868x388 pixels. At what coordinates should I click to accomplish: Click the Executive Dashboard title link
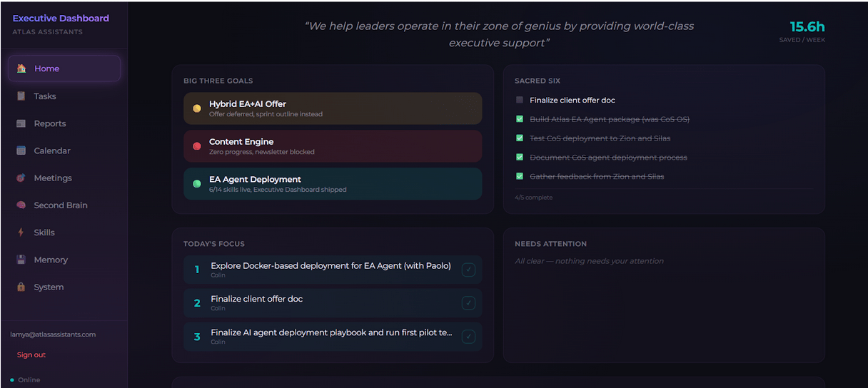pos(61,19)
